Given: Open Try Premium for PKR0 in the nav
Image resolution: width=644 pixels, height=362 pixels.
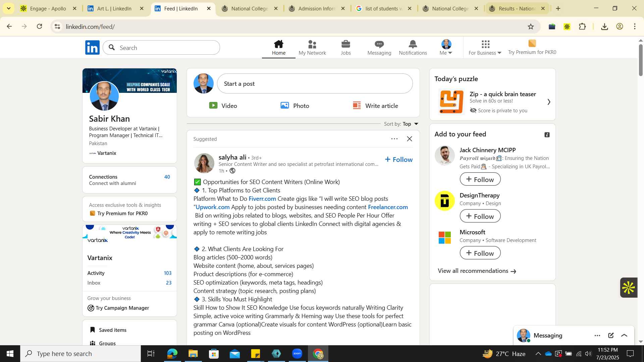Looking at the screenshot, I should 532,48.
